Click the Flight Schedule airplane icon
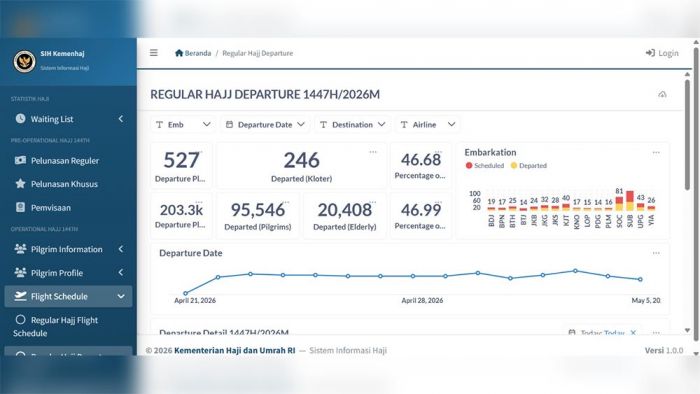 [20, 296]
